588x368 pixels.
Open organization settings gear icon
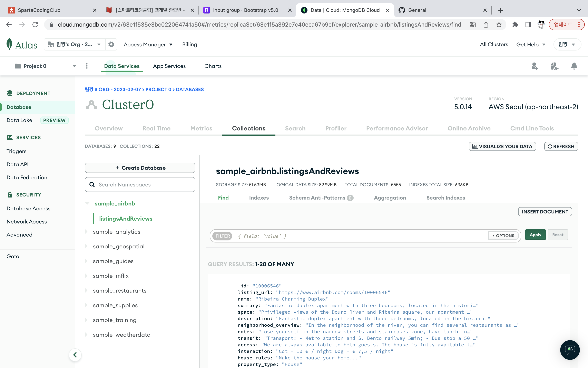[x=111, y=45]
